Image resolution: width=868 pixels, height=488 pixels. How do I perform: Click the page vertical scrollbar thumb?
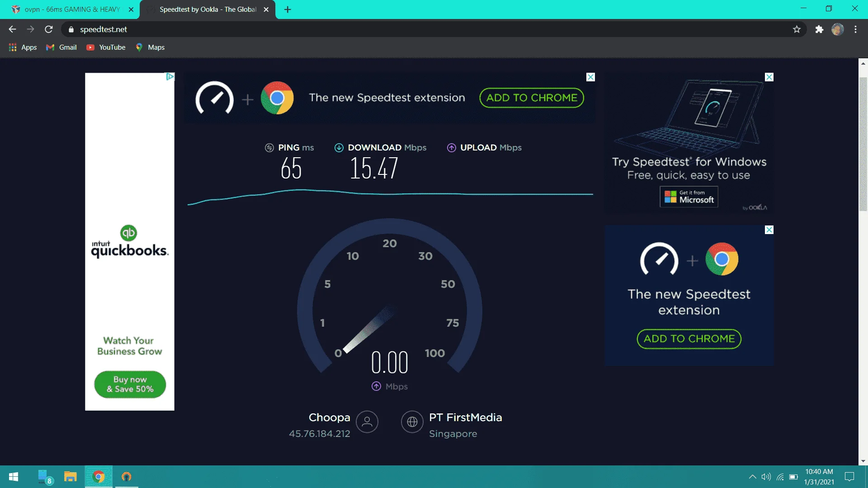coord(863,144)
